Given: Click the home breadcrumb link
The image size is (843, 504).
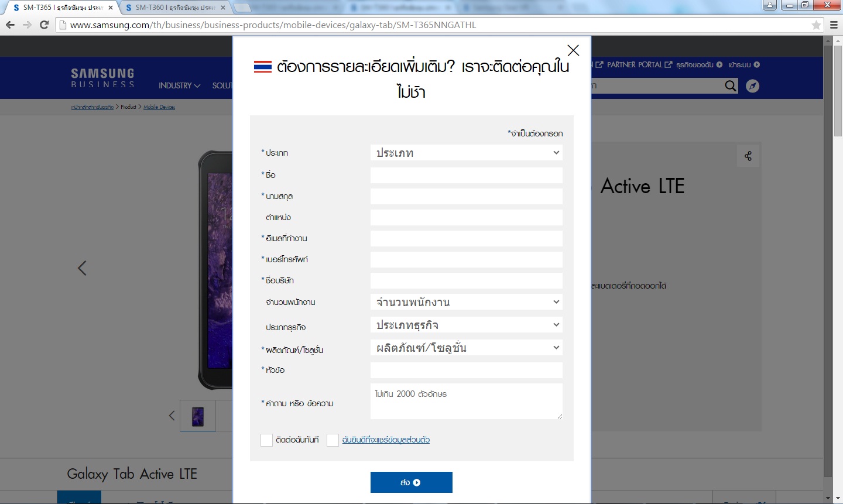Looking at the screenshot, I should coord(92,107).
